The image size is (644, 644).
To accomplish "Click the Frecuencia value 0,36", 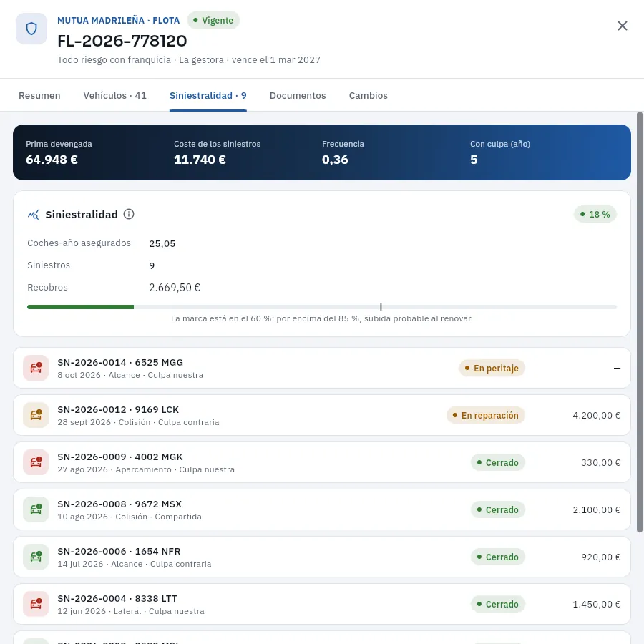I will 335,160.
